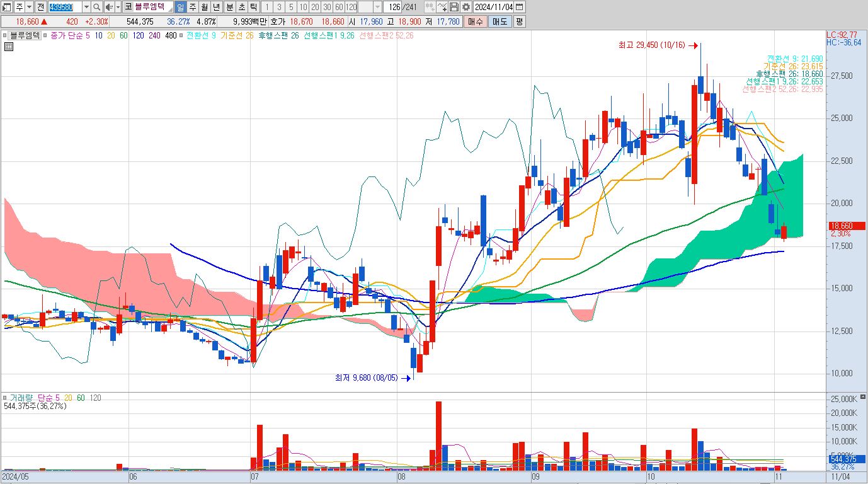Click the 매수 buy button
The height and width of the screenshot is (484, 868).
pyautogui.click(x=475, y=21)
